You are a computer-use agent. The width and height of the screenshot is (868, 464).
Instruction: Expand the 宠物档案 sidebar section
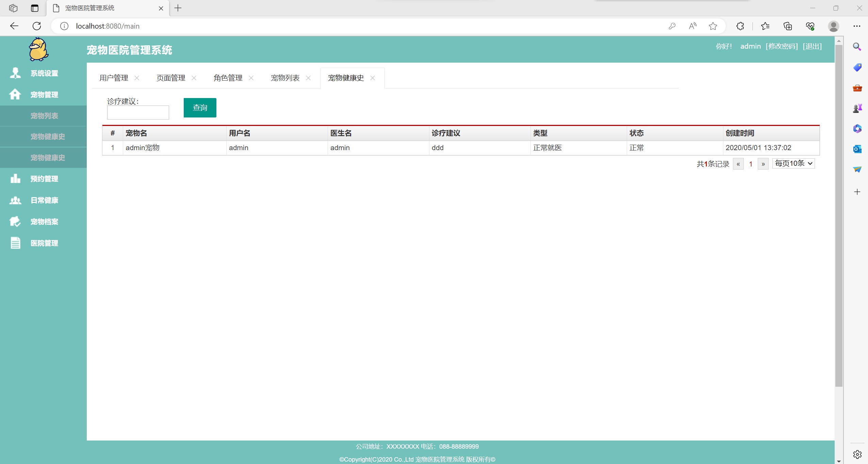pyautogui.click(x=44, y=222)
